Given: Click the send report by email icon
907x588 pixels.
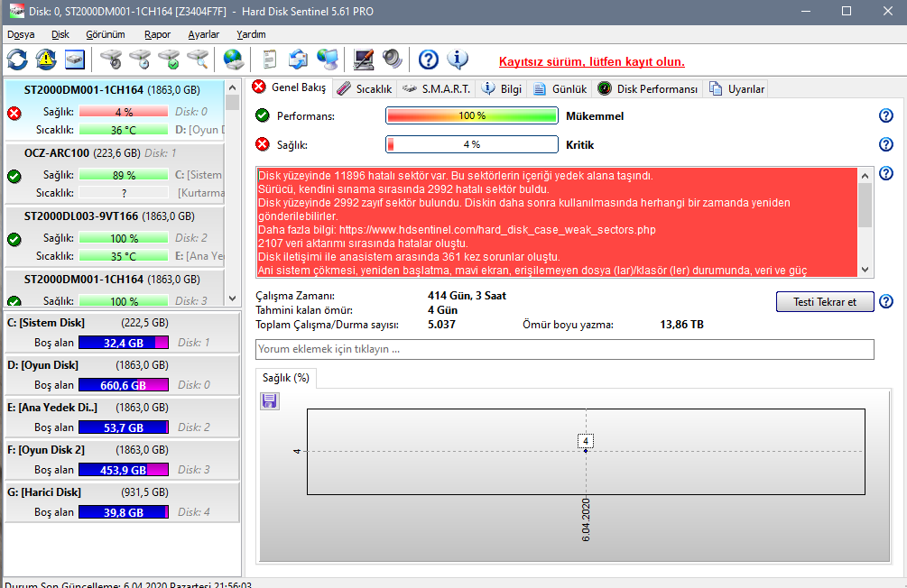Looking at the screenshot, I should pos(299,60).
